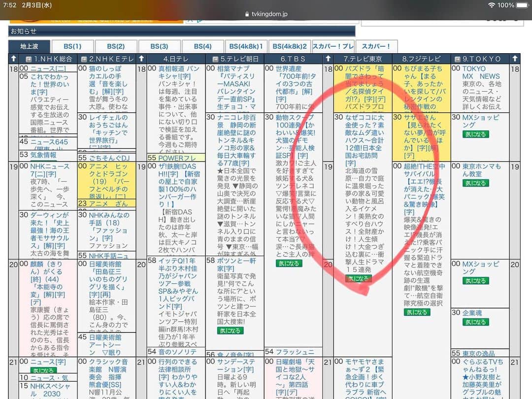Click the icon beside 5.テレビ朝日 channel name
The width and height of the screenshot is (532, 399).
pyautogui.click(x=215, y=60)
